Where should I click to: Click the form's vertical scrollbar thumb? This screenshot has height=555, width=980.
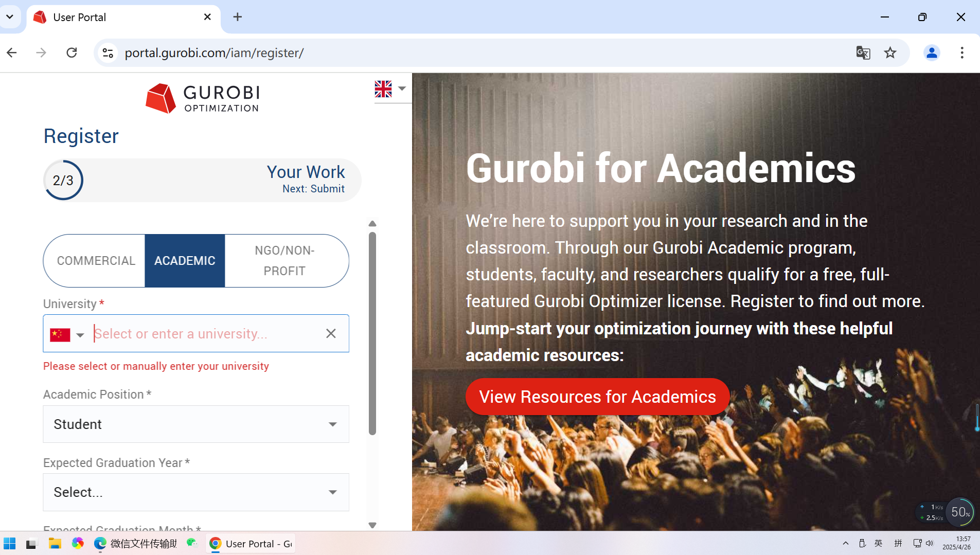click(372, 333)
